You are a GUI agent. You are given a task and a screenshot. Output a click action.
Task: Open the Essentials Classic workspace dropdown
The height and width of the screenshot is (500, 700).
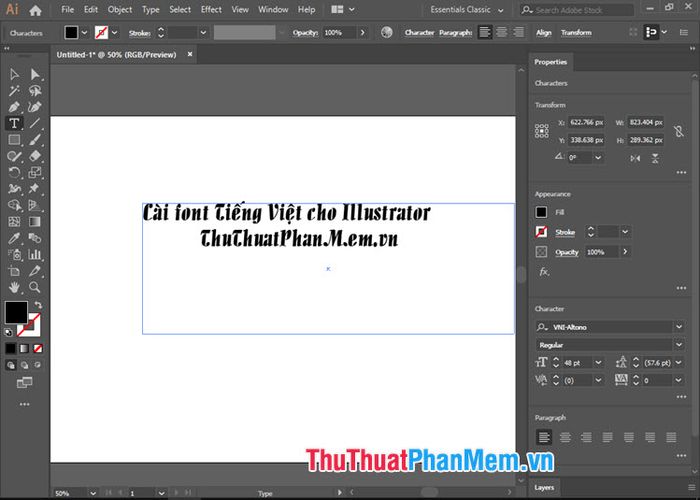point(467,9)
